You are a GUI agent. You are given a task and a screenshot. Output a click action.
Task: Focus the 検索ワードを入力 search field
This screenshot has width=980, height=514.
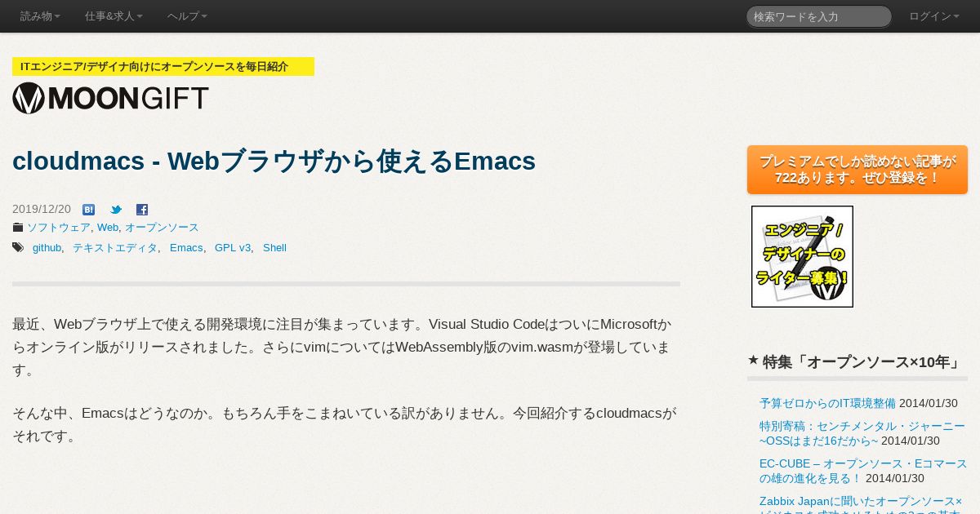[x=818, y=16]
